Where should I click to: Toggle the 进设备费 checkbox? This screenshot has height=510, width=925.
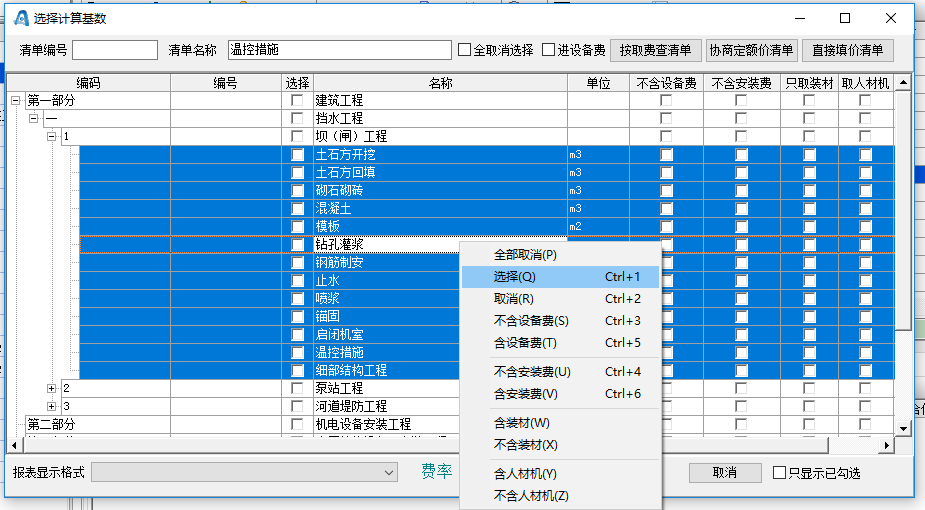pos(549,50)
